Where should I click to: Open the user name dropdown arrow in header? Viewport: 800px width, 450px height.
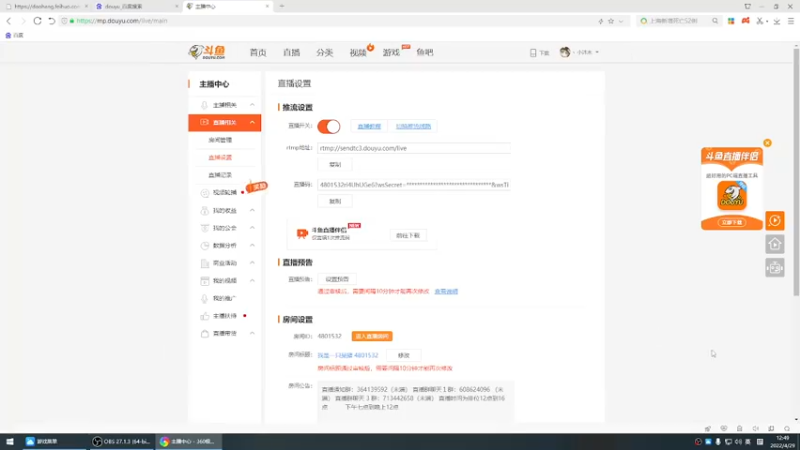[597, 52]
